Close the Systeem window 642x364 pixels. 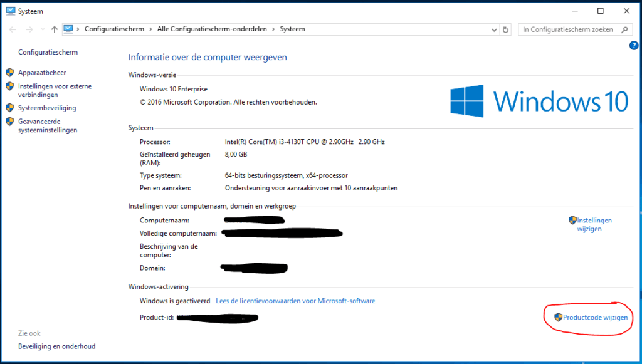(626, 11)
